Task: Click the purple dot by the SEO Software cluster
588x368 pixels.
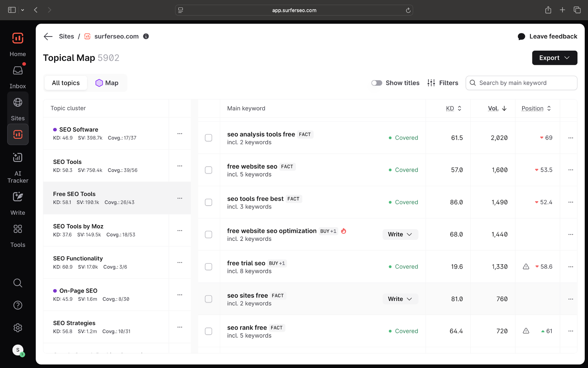Action: tap(55, 130)
